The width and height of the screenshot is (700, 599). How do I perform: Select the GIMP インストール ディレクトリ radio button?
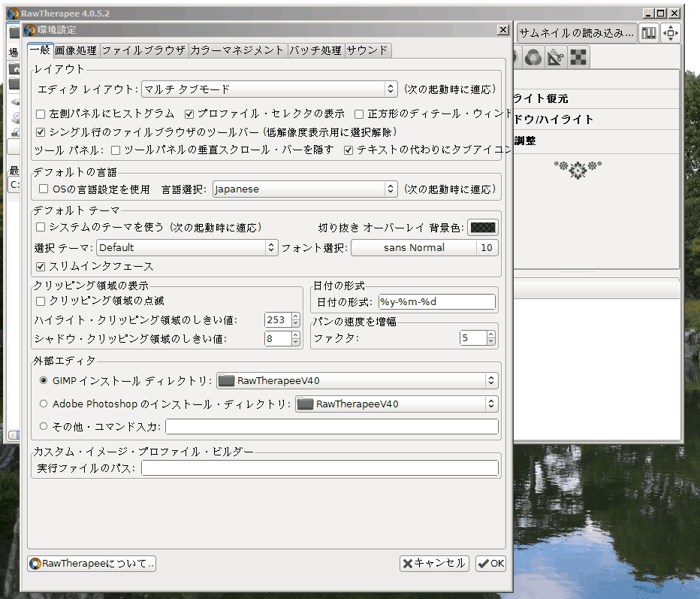pyautogui.click(x=44, y=380)
